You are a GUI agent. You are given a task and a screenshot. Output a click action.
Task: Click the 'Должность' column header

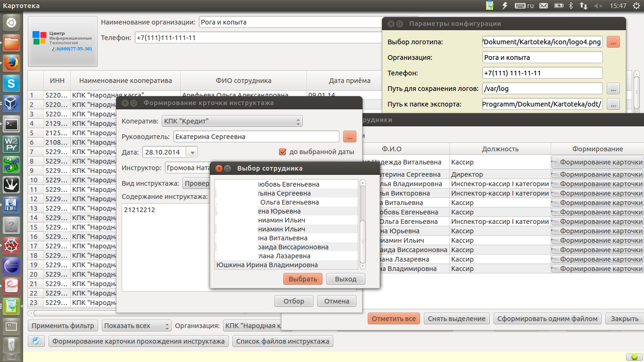click(500, 149)
